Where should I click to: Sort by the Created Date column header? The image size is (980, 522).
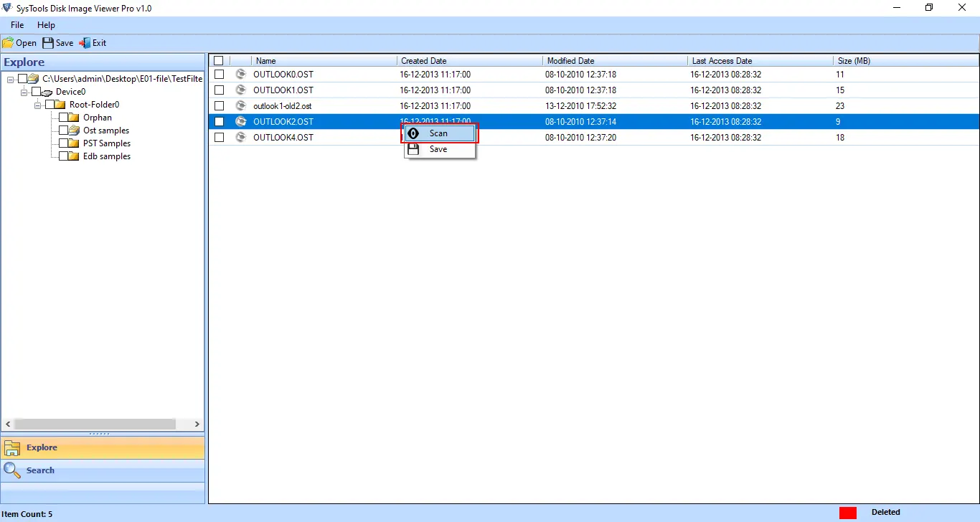point(469,61)
